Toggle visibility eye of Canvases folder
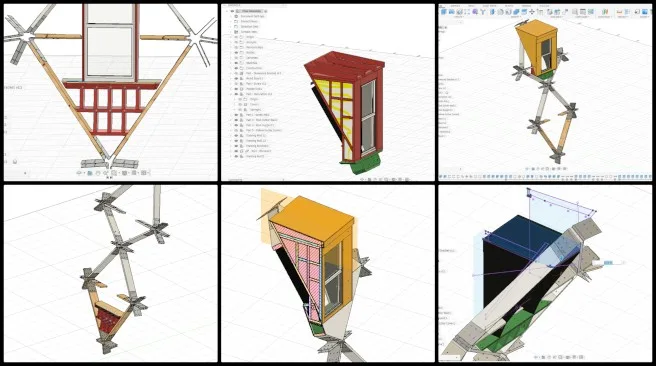 click(x=236, y=58)
